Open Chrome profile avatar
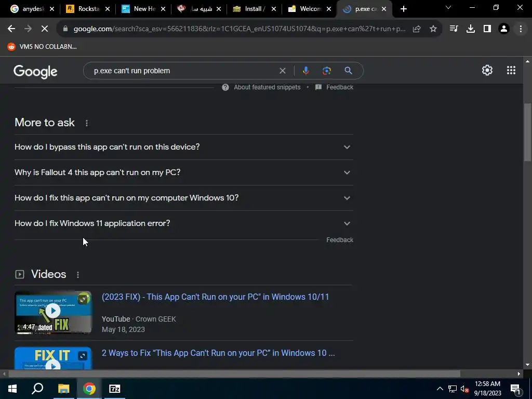 (504, 29)
